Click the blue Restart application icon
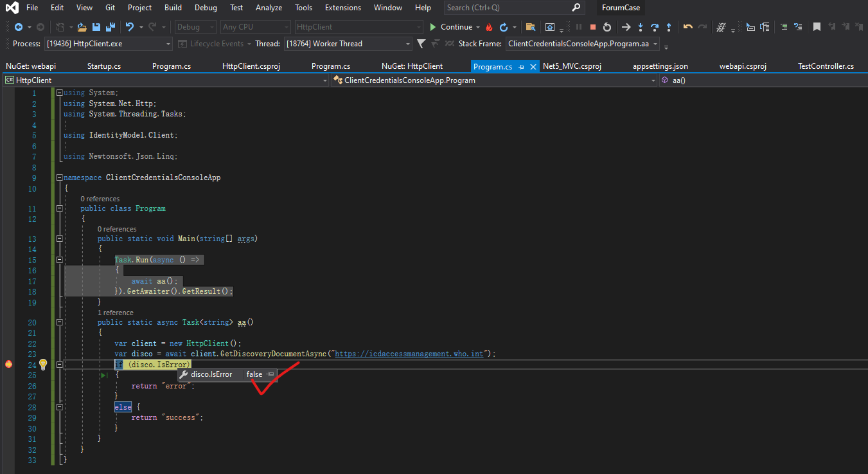The image size is (868, 474). click(504, 27)
